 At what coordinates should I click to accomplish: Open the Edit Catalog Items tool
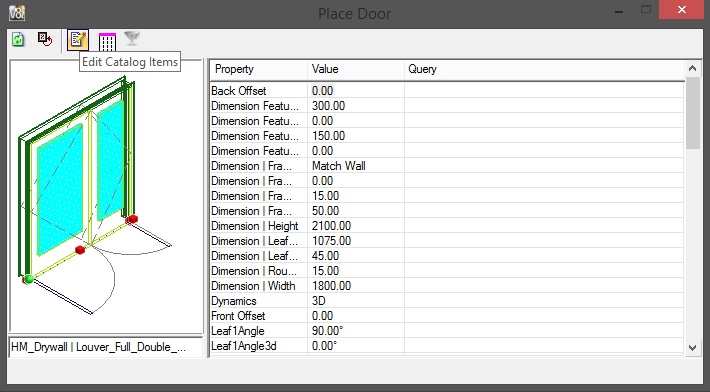point(77,40)
